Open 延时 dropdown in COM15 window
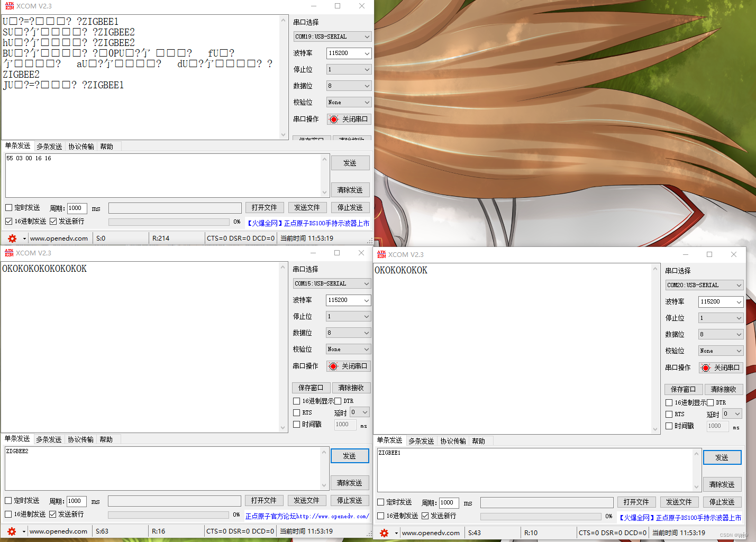Viewport: 756px width, 542px height. (x=360, y=412)
